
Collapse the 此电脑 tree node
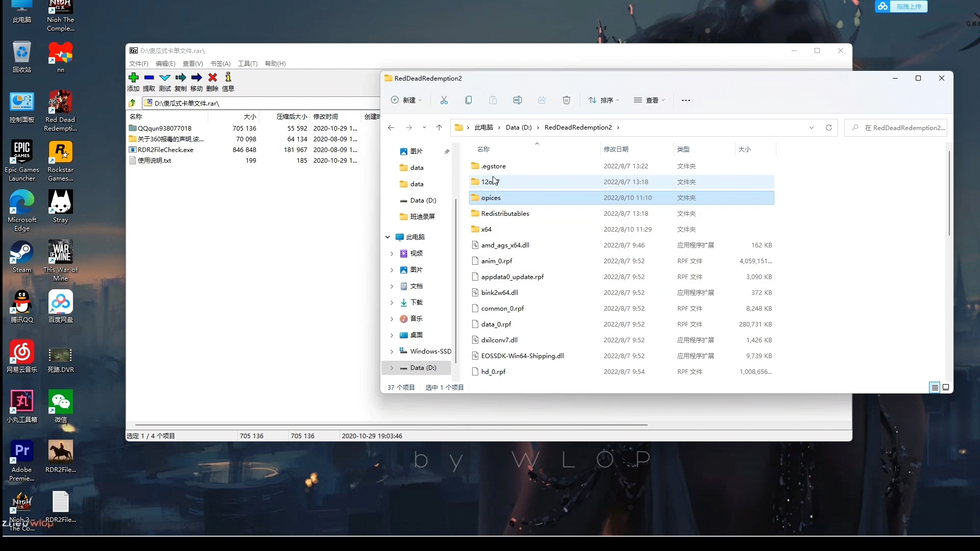tap(388, 237)
